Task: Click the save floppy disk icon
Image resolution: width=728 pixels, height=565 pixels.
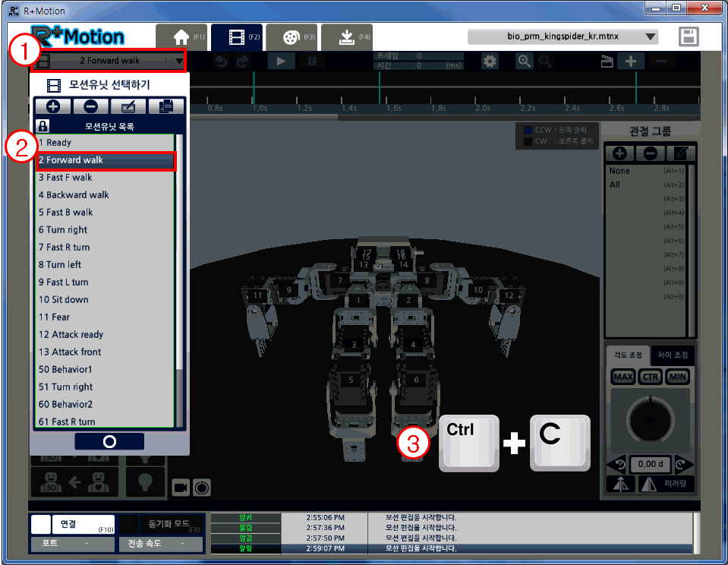Action: 689,36
